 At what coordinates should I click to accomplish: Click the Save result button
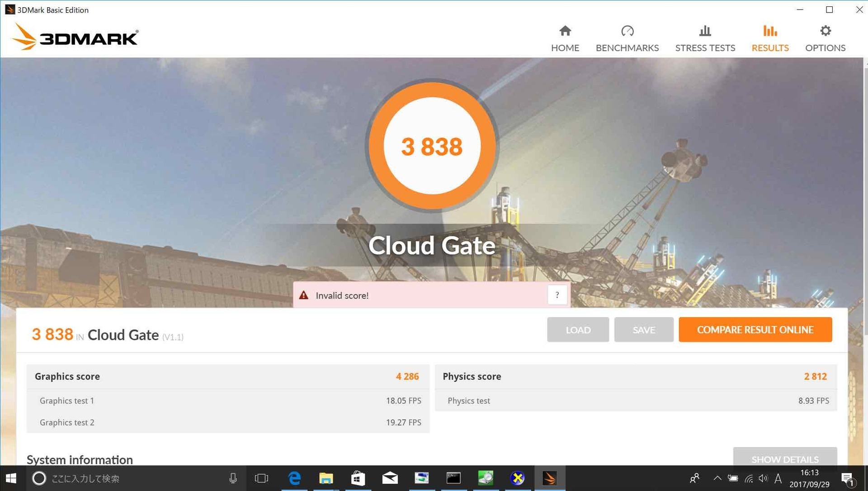point(643,329)
